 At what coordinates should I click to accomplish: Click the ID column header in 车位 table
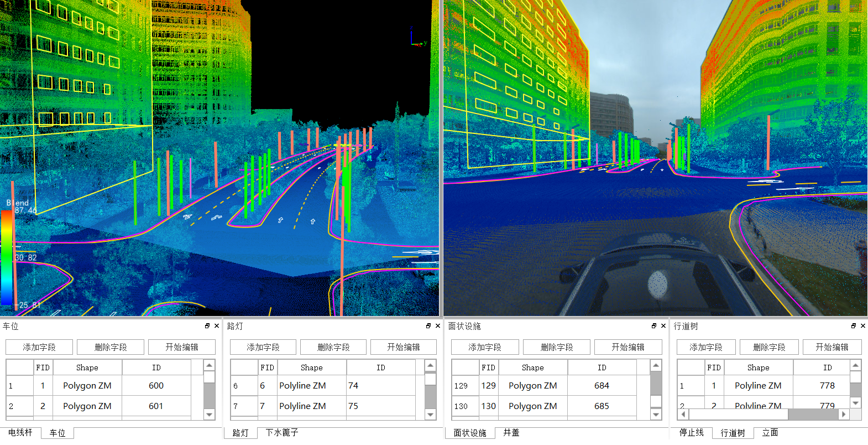point(156,368)
